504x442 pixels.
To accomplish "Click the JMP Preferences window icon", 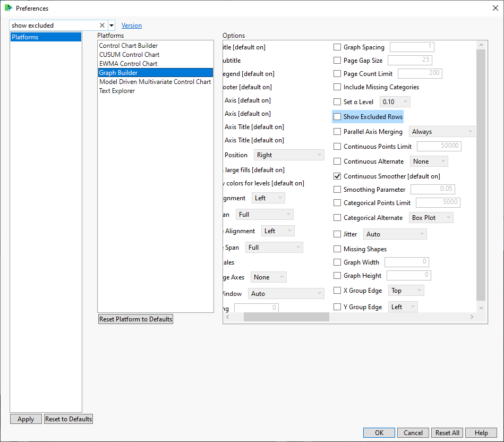I will [8, 8].
